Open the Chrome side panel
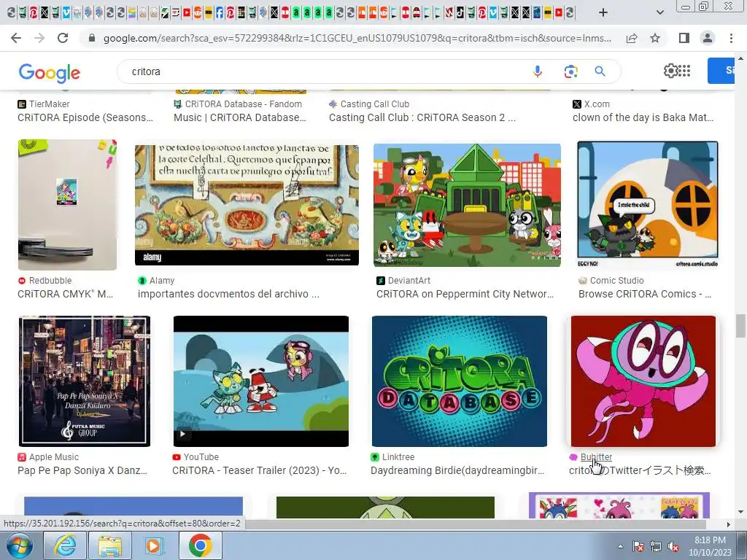 [x=684, y=38]
